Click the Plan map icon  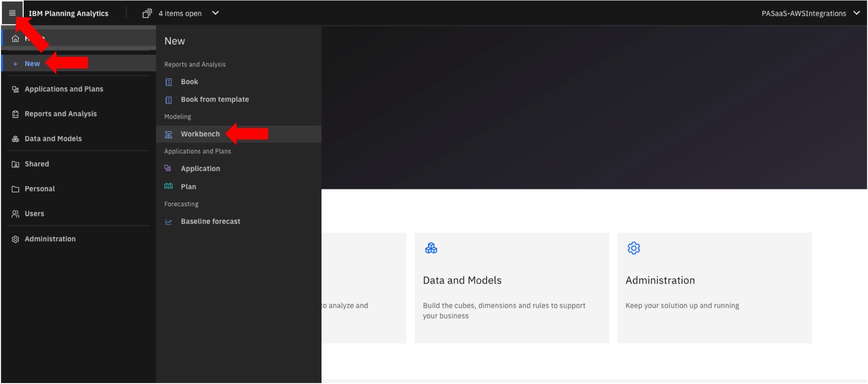point(169,186)
